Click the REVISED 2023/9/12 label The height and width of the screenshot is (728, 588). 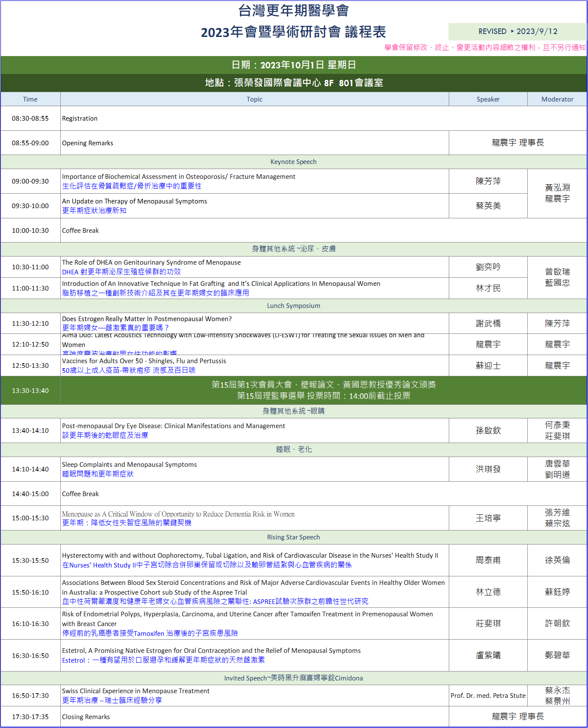coord(518,31)
